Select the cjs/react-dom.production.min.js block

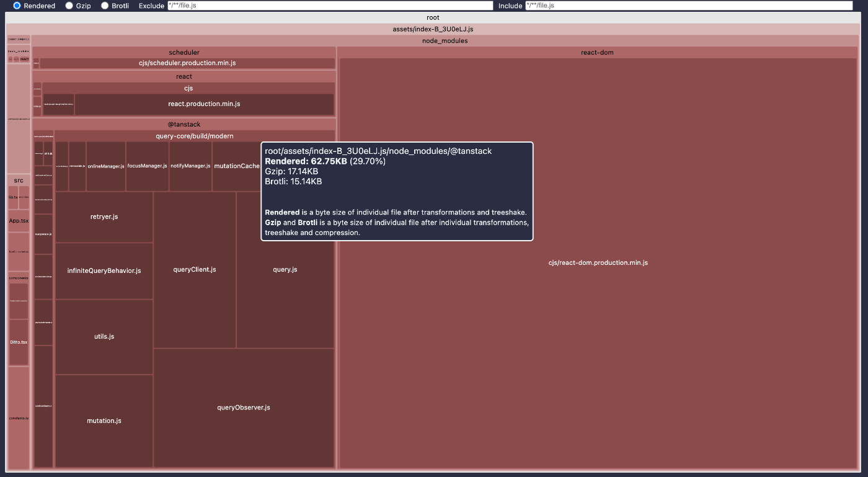pyautogui.click(x=598, y=263)
